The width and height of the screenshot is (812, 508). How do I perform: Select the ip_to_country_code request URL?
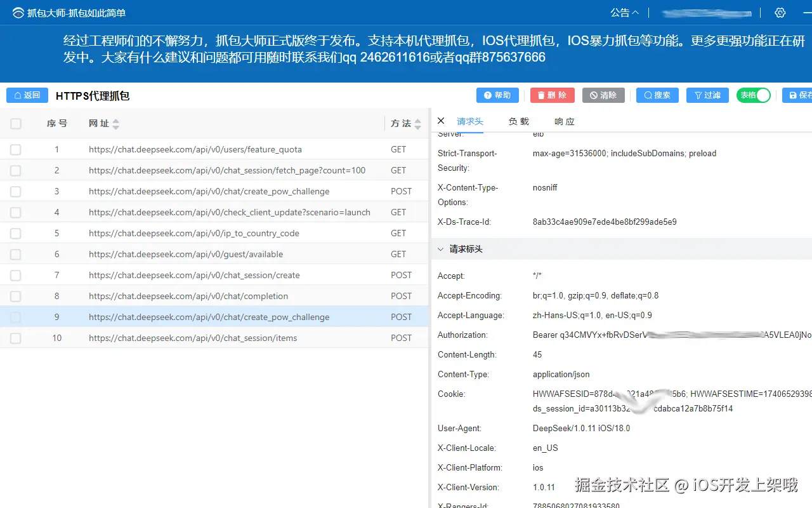(x=194, y=234)
